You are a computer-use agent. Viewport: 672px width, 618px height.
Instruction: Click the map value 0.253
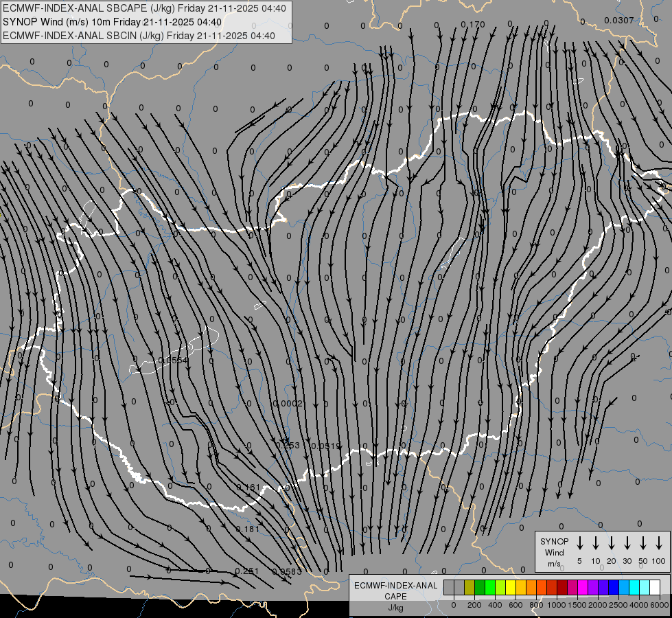click(x=288, y=445)
